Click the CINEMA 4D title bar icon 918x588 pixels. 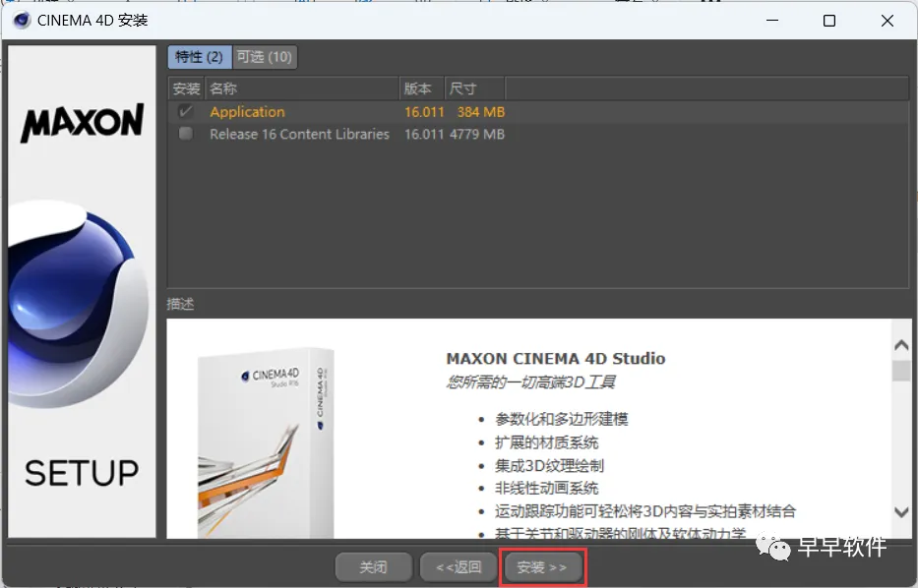(22, 21)
